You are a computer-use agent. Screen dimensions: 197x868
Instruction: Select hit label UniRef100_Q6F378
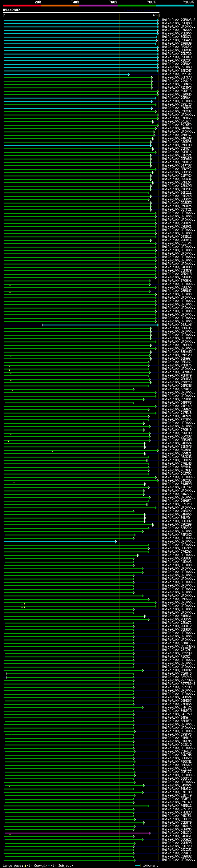pos(177,78)
